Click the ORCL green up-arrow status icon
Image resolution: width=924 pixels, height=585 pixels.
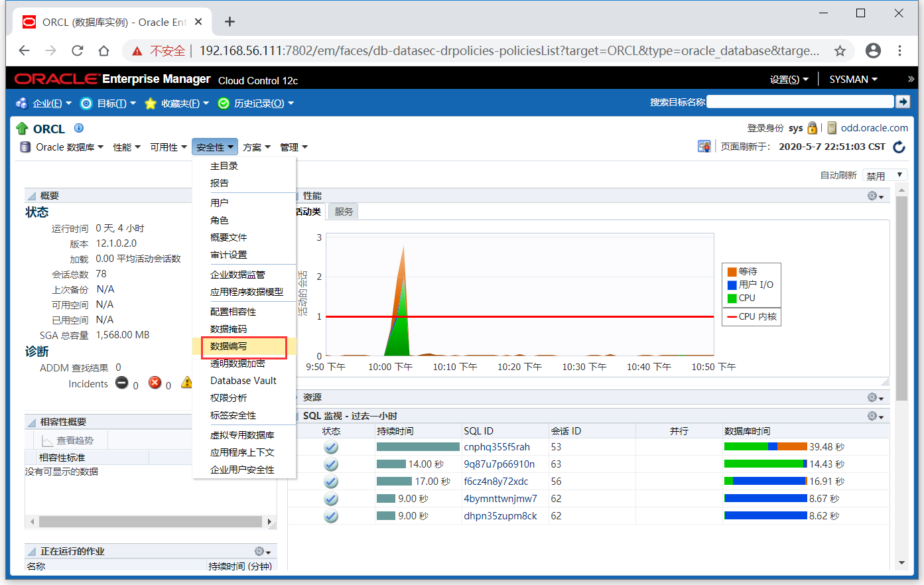22,129
